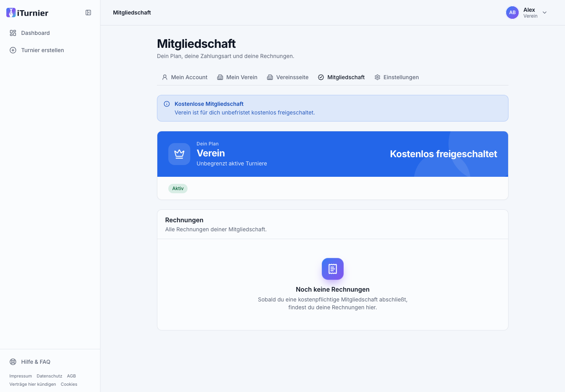
Task: Click the Alex user name in the header
Action: coord(529,10)
